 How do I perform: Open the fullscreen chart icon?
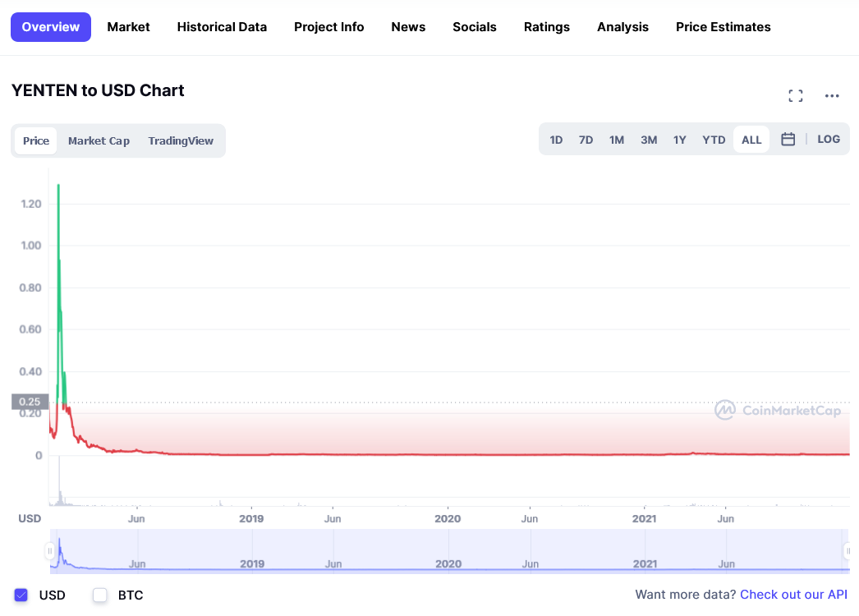point(795,96)
